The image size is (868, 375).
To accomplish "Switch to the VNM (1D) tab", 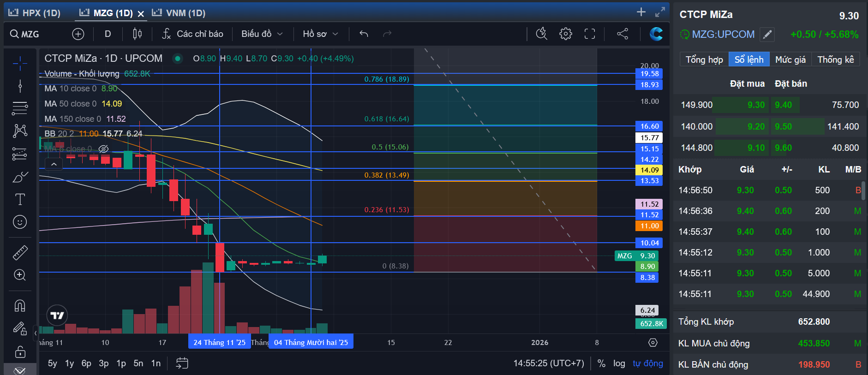I will click(179, 13).
